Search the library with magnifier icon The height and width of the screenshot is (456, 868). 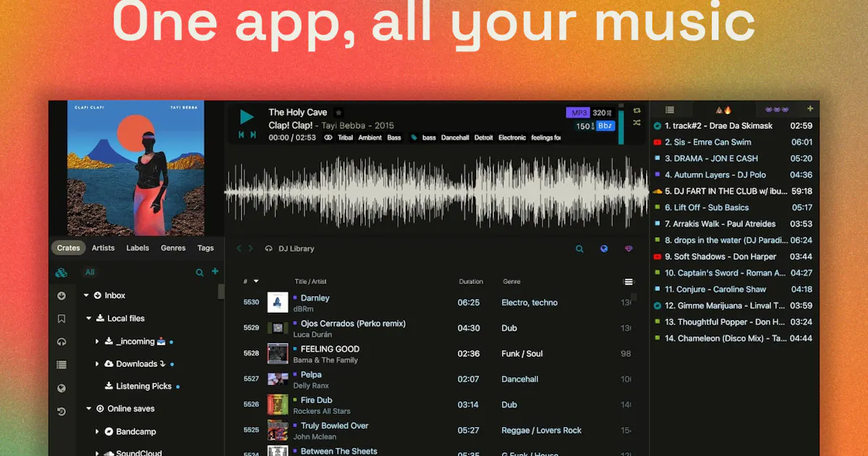579,249
